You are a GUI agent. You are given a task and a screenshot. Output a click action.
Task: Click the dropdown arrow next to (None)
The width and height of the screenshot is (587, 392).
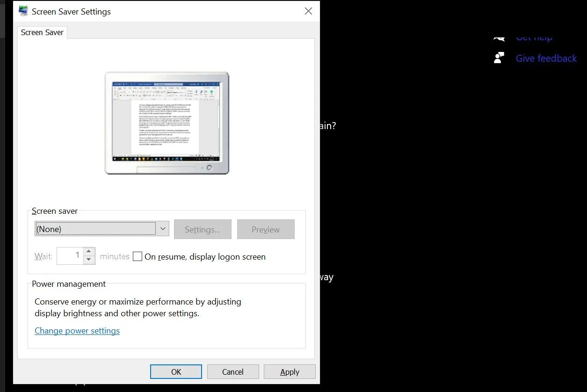pyautogui.click(x=162, y=229)
